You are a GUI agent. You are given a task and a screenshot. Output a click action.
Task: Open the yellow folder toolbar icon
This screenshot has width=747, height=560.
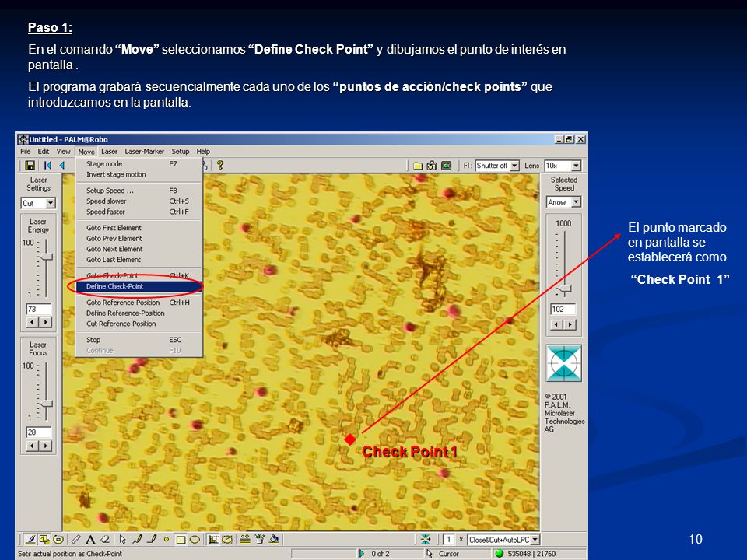coord(418,166)
